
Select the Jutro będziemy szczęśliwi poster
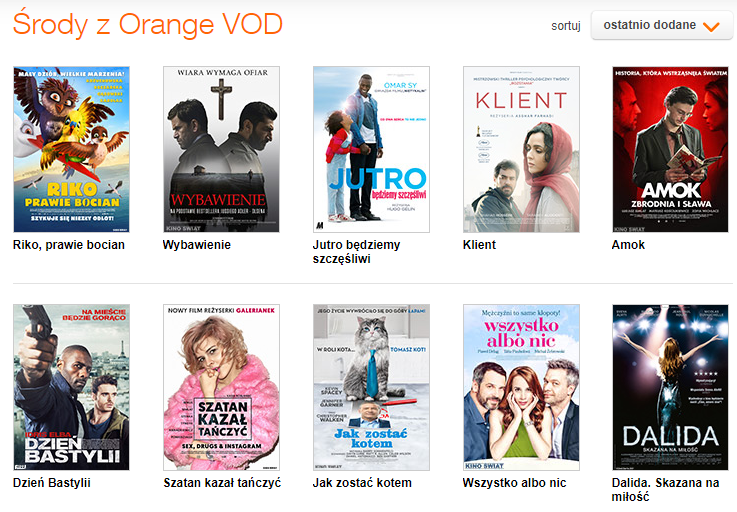pos(371,150)
